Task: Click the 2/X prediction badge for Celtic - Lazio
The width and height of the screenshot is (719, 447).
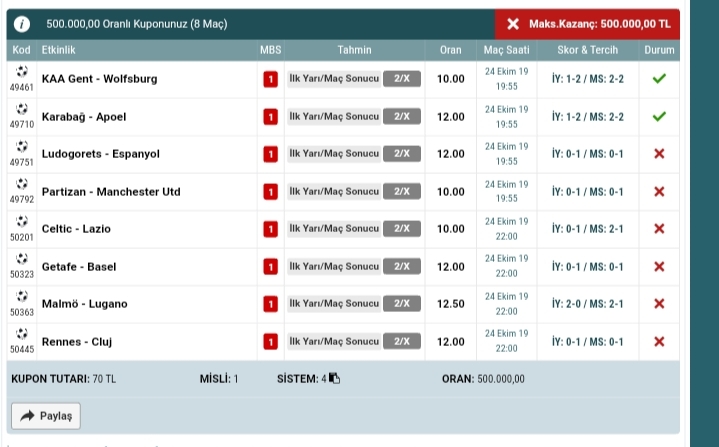Action: click(x=402, y=228)
